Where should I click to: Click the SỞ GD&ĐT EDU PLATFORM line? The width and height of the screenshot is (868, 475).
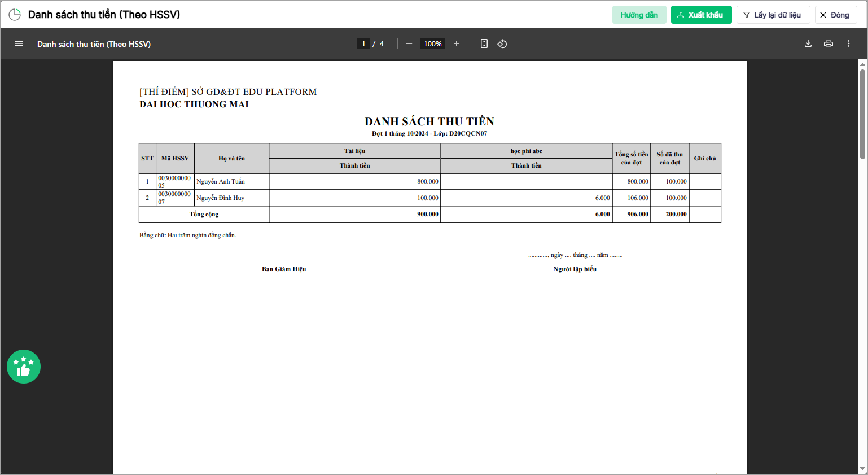coord(228,91)
